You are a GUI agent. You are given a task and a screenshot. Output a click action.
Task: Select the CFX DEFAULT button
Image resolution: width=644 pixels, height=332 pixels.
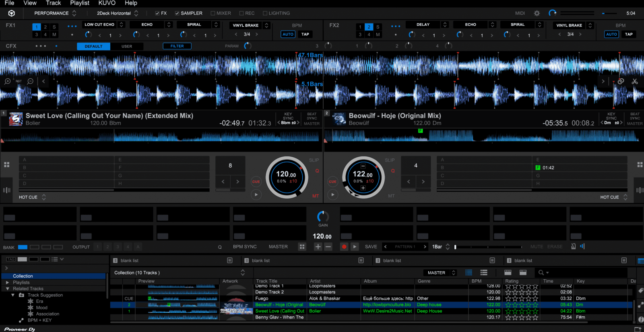(x=94, y=46)
